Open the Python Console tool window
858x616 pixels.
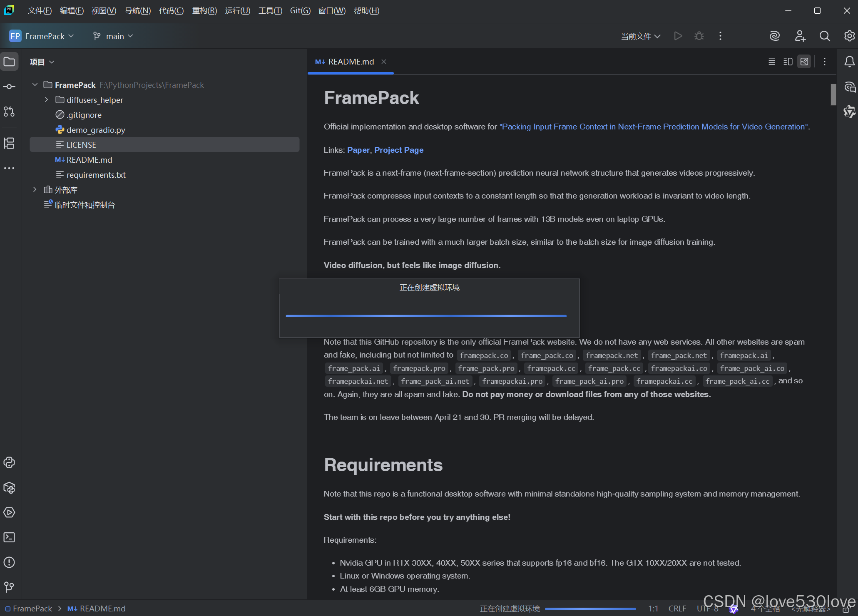point(9,462)
